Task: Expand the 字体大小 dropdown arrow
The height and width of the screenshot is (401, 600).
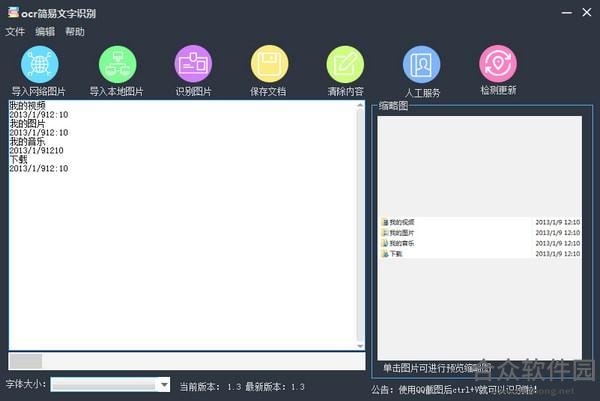Action: 164,385
